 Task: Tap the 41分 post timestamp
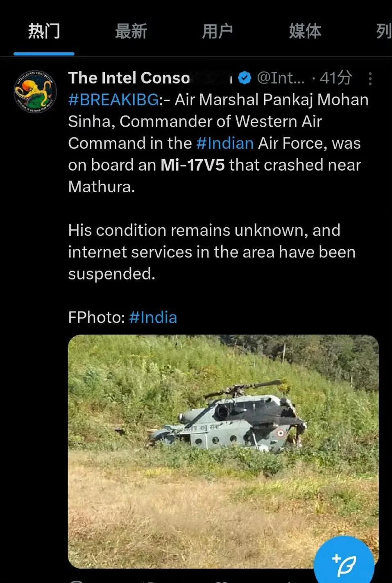tap(336, 77)
